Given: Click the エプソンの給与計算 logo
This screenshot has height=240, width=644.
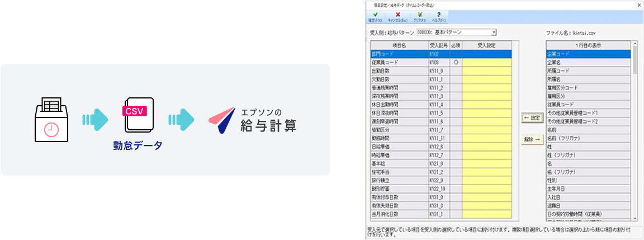Looking at the screenshot, I should (x=253, y=120).
